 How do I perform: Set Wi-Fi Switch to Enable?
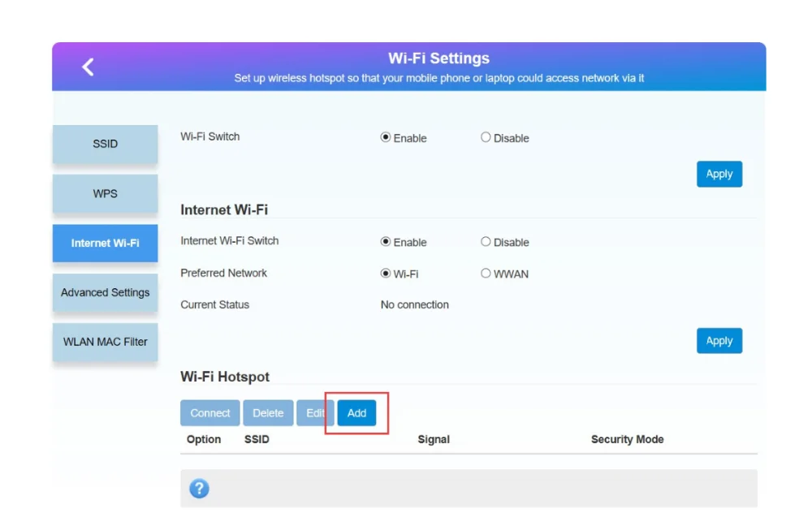tap(385, 138)
